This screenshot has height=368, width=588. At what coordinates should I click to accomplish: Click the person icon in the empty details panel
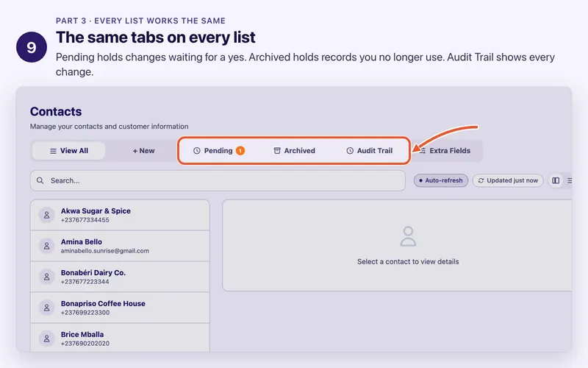pos(408,236)
